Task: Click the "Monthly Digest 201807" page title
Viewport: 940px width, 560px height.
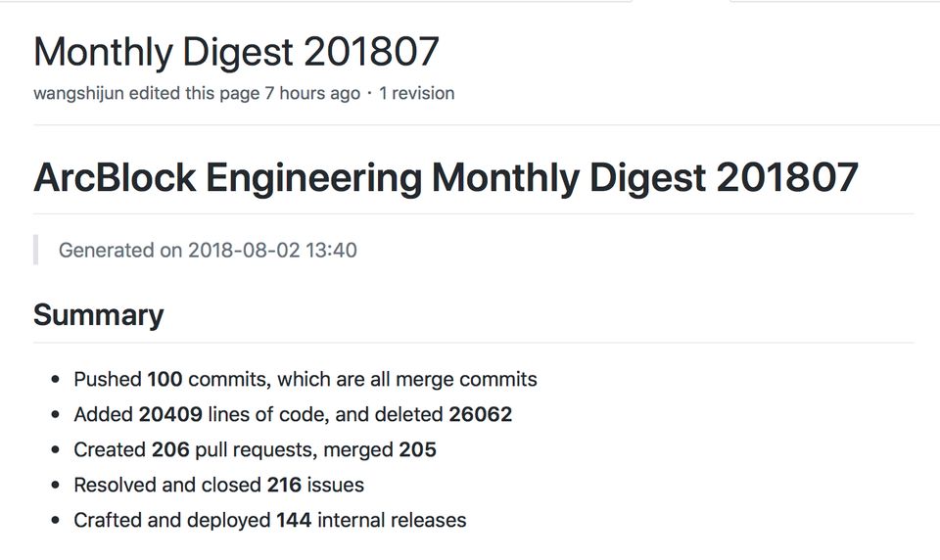Action: (236, 52)
